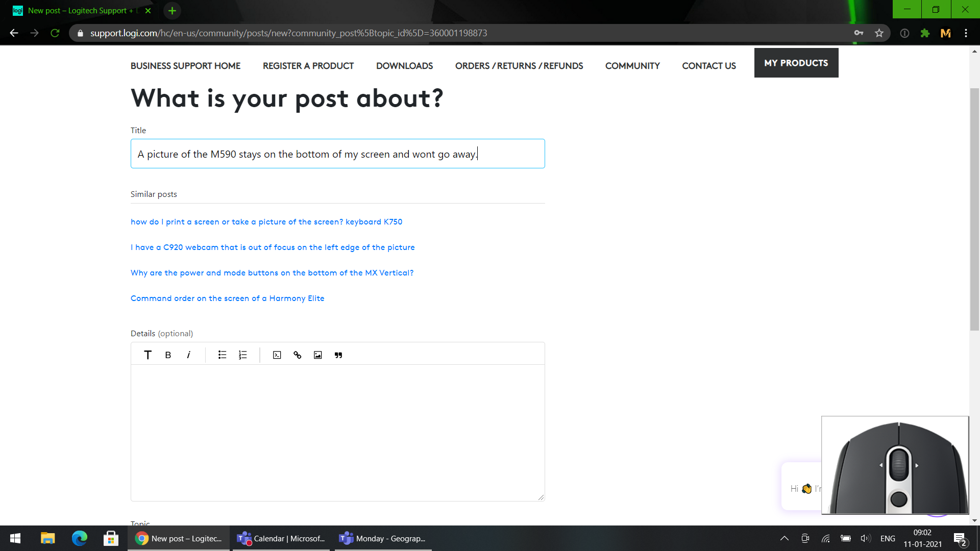Insert a bulleted list
Viewport: 980px width, 551px height.
tap(222, 355)
